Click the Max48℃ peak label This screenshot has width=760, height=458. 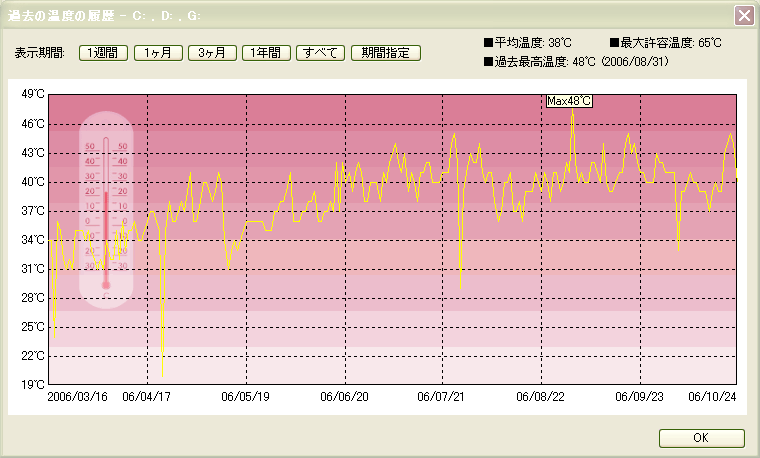tap(569, 101)
